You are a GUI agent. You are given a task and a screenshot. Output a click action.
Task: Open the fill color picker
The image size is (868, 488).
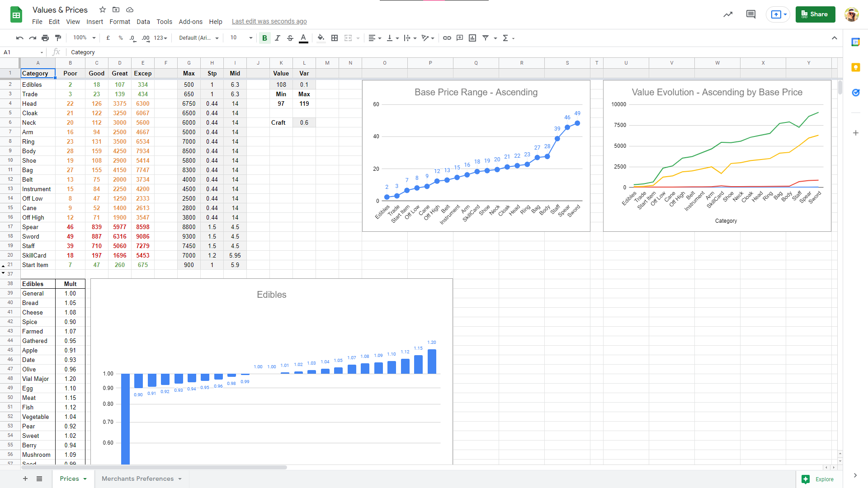pyautogui.click(x=321, y=38)
